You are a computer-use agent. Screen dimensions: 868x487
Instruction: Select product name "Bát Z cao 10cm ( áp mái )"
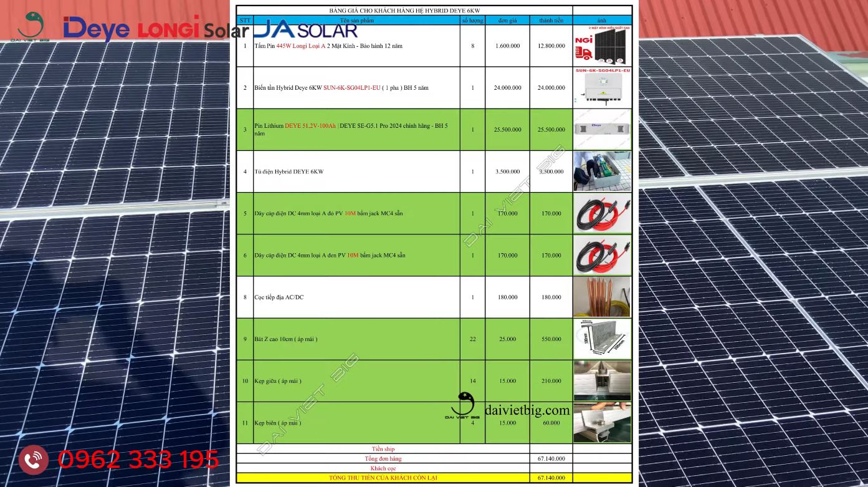coord(286,339)
